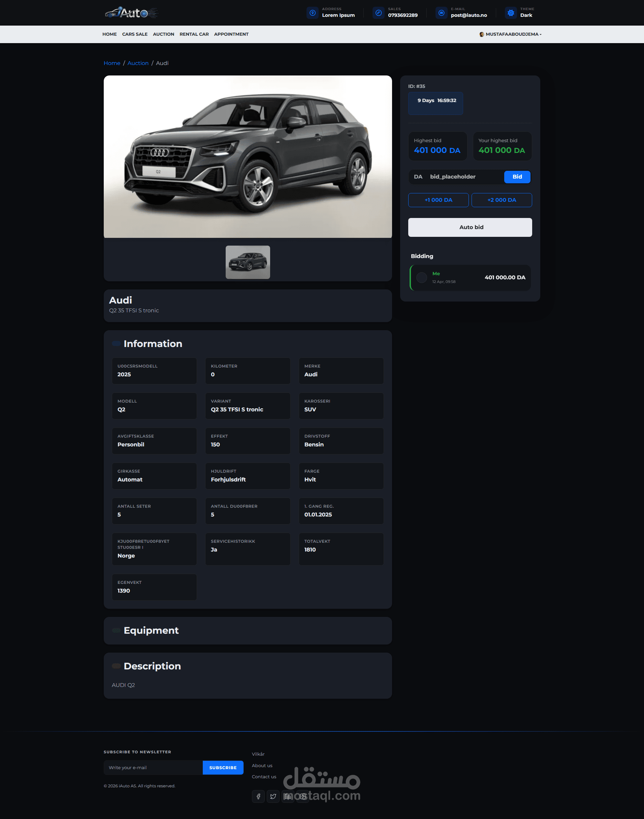644x819 pixels.
Task: Select the Audi Q2 thumbnail image
Action: pyautogui.click(x=248, y=262)
